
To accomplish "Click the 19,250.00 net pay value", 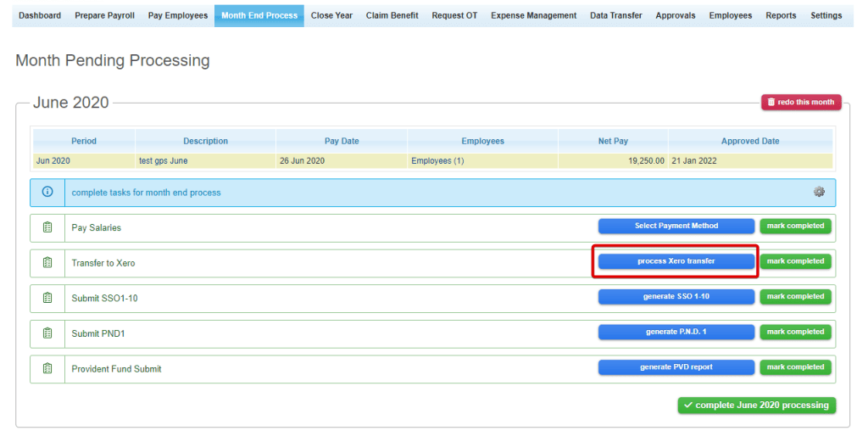I will click(646, 160).
